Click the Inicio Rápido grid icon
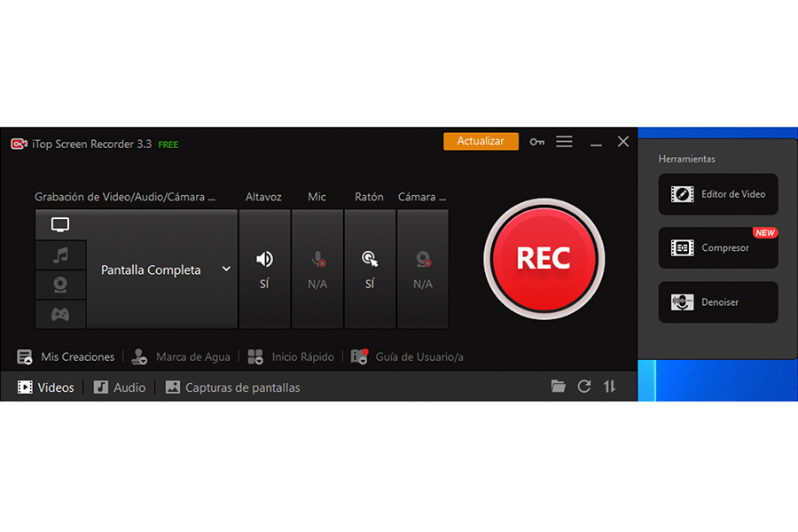The width and height of the screenshot is (798, 532). [255, 356]
